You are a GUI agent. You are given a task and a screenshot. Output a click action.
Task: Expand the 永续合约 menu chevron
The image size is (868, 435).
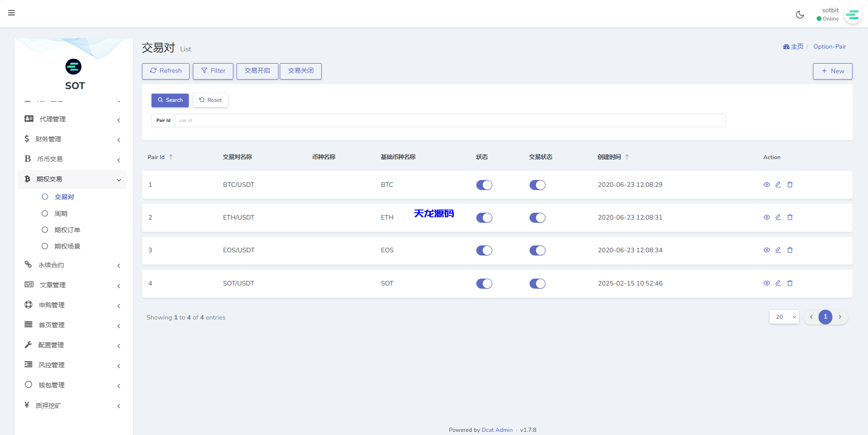(119, 265)
